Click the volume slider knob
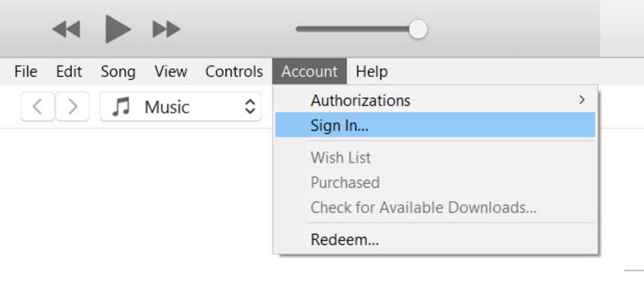Image resolution: width=644 pixels, height=297 pixels. (x=418, y=29)
